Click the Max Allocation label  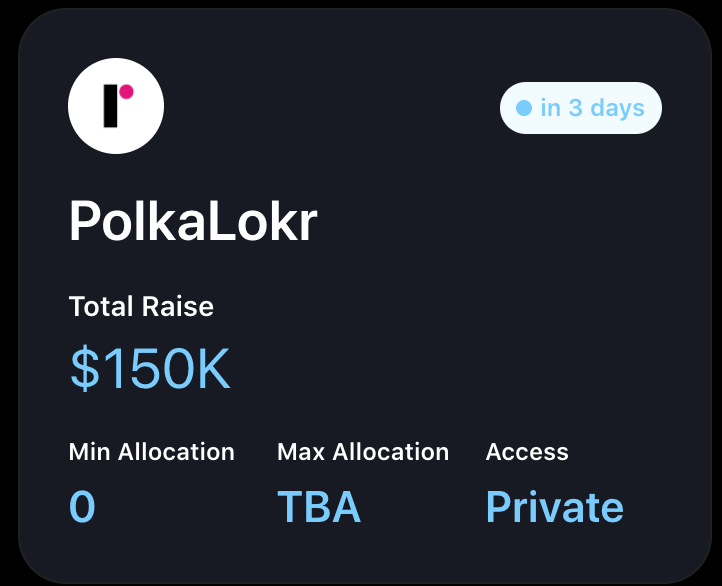pos(363,452)
